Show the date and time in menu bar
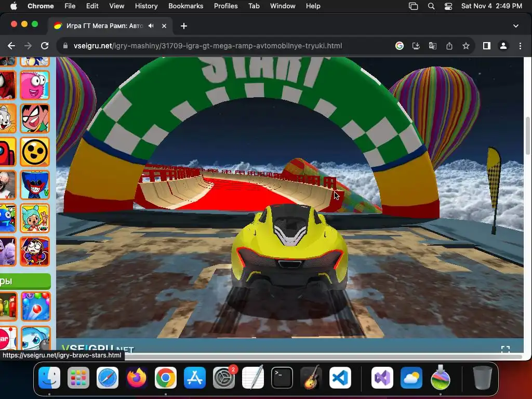532x399 pixels. coord(491,6)
